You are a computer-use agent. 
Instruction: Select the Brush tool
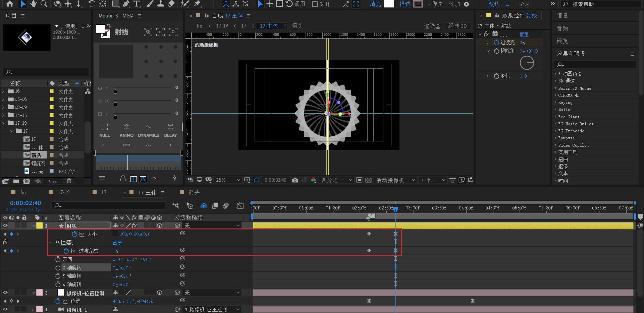150,4
